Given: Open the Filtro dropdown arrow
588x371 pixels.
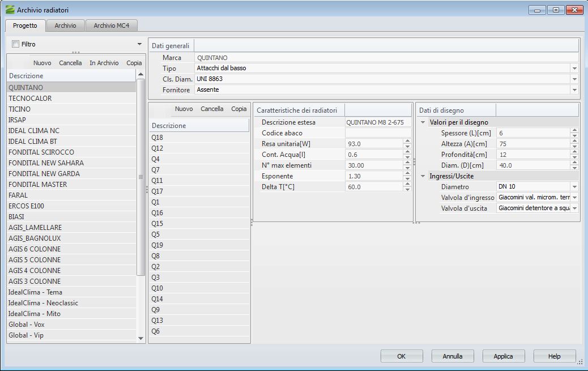Looking at the screenshot, I should pyautogui.click(x=139, y=44).
